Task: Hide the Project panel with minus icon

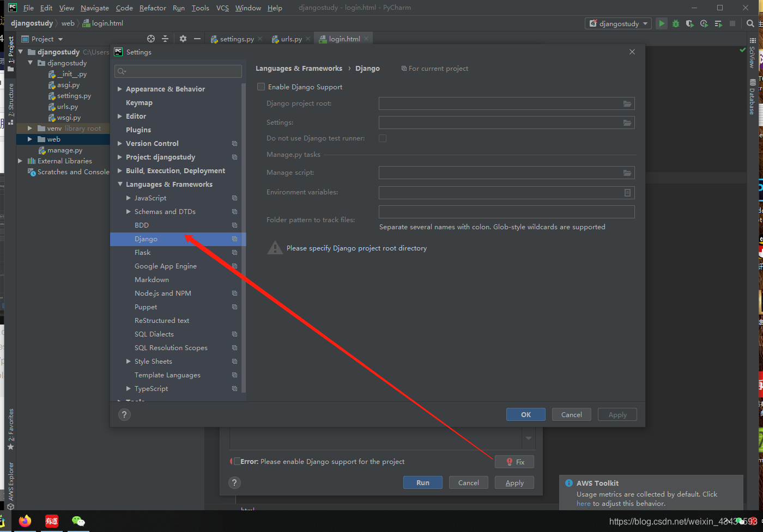Action: 197,39
